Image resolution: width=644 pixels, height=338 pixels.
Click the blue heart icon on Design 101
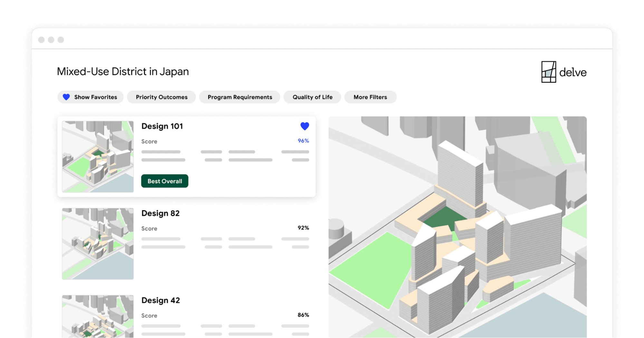coord(304,126)
